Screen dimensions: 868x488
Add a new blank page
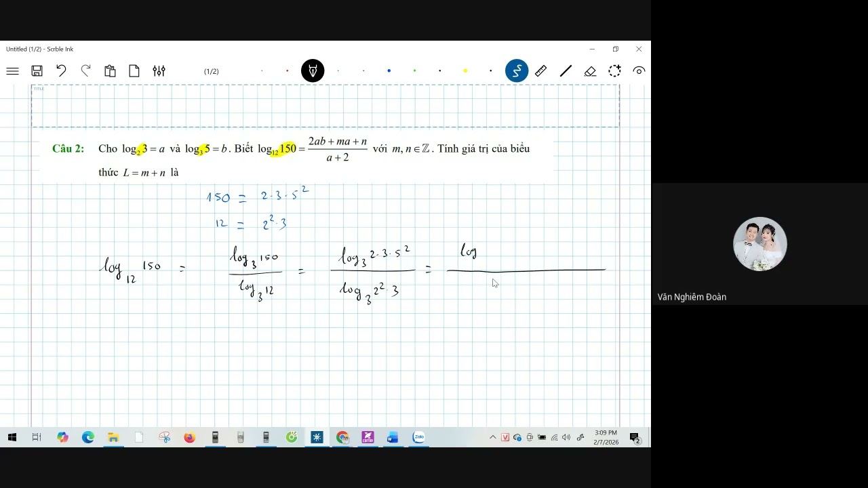point(134,71)
